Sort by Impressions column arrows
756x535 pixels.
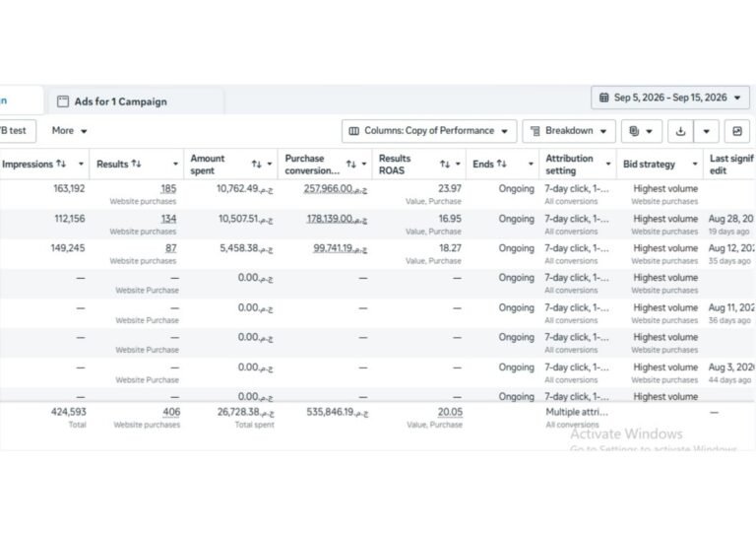point(61,164)
